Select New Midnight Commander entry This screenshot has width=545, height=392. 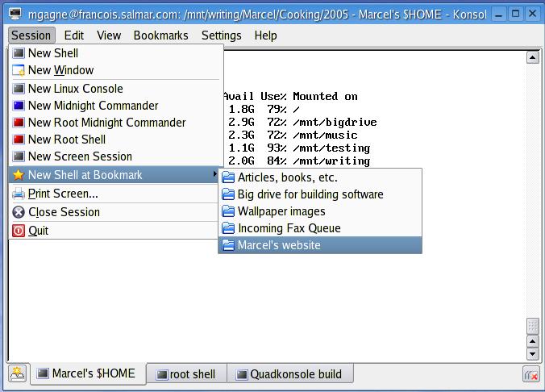coord(116,106)
